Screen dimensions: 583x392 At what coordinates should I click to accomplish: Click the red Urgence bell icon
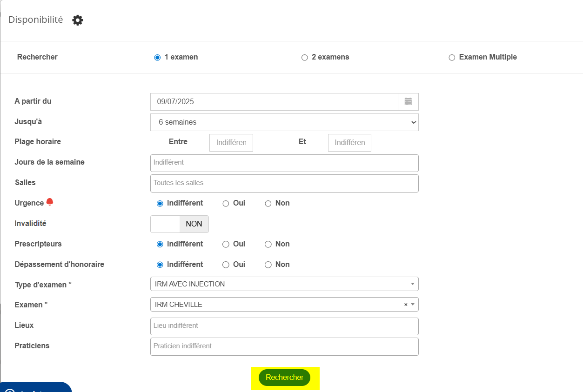(50, 202)
